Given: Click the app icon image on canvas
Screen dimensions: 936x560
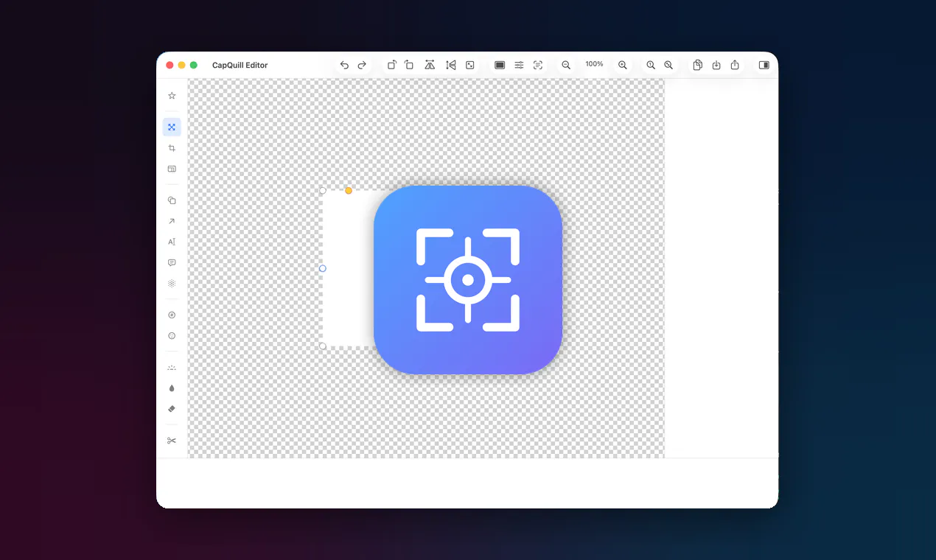Looking at the screenshot, I should (468, 279).
